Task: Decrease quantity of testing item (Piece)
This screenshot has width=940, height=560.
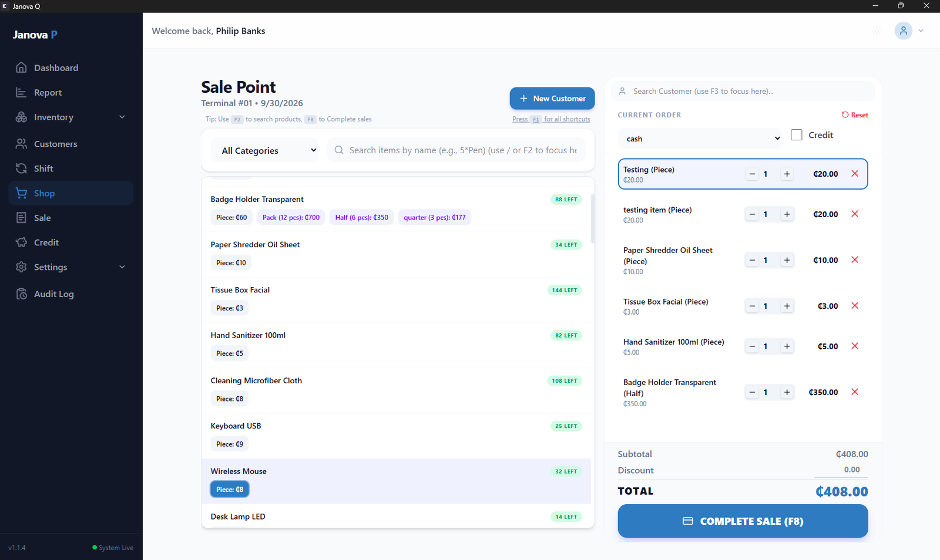Action: tap(752, 215)
